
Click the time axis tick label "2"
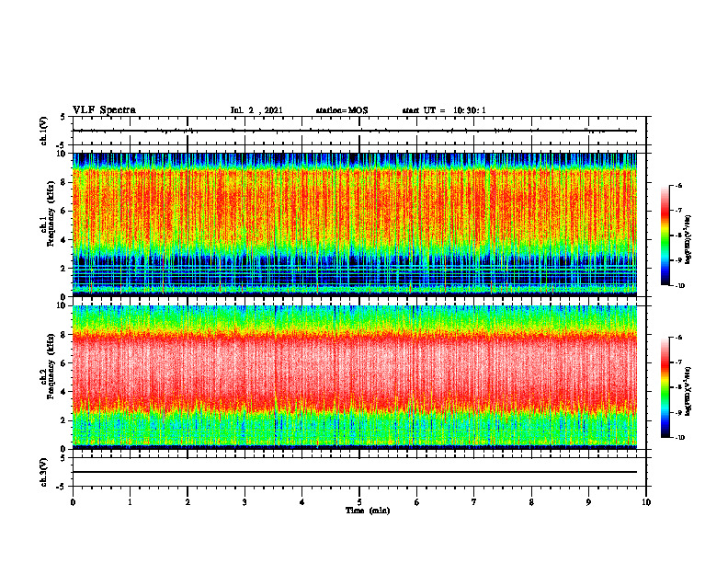(188, 502)
